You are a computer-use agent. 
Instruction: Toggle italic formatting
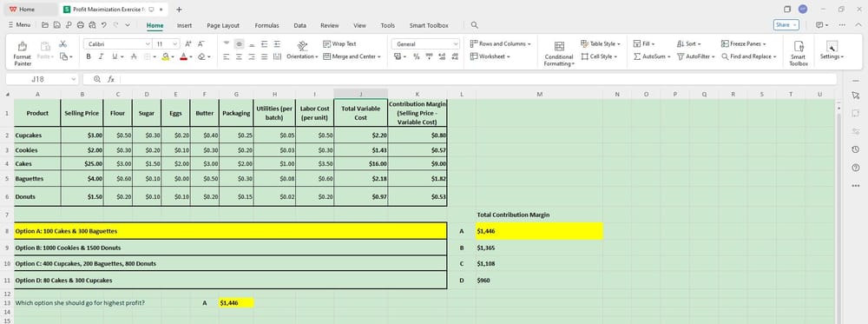102,56
